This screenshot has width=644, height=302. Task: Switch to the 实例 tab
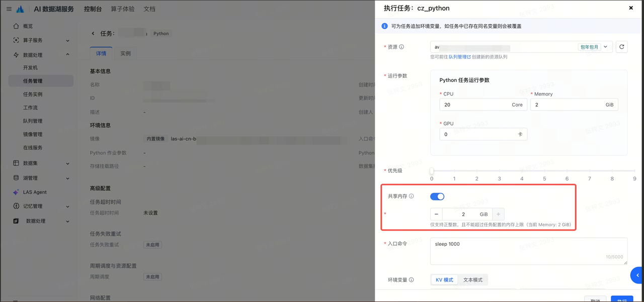click(125, 53)
